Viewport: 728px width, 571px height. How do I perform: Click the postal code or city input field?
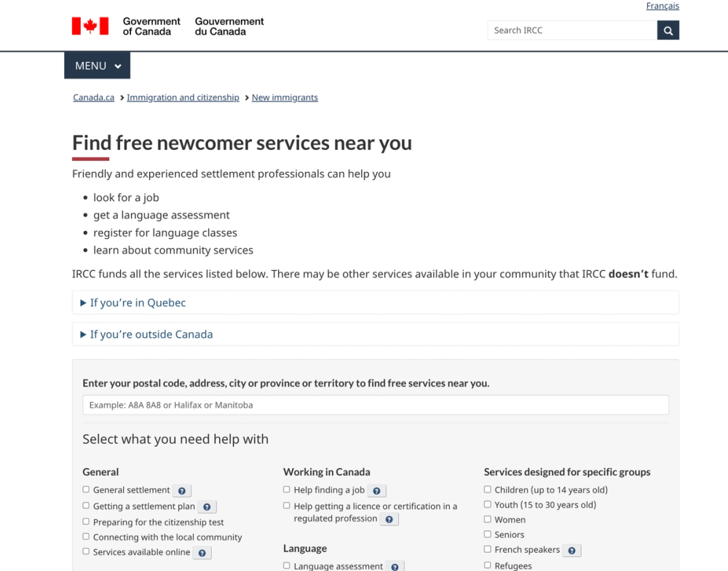tap(375, 405)
